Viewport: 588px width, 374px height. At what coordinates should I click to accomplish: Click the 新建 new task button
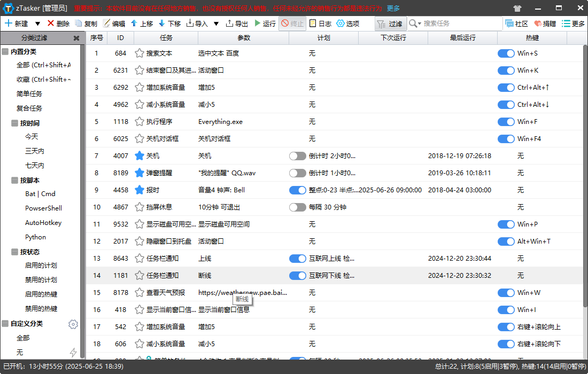point(18,24)
